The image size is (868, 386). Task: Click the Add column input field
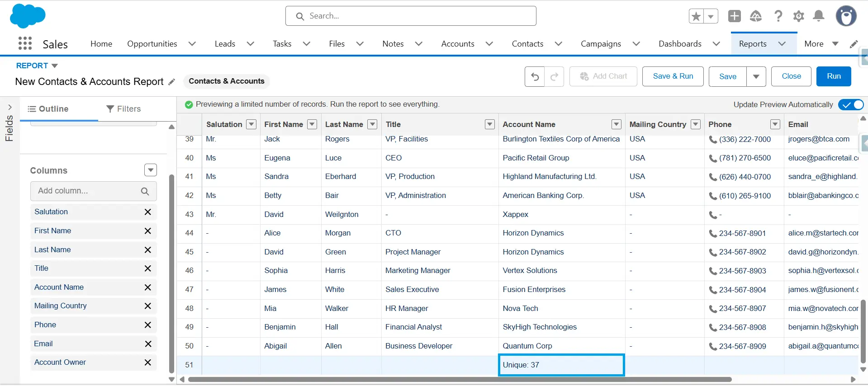[x=94, y=191]
